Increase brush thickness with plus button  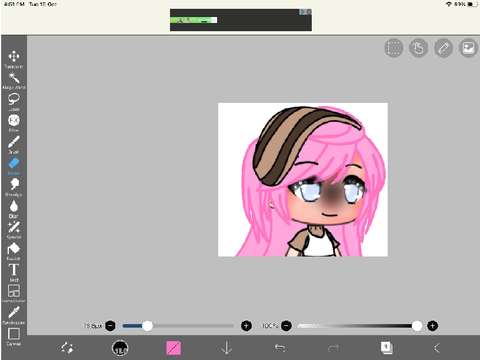coord(246,326)
